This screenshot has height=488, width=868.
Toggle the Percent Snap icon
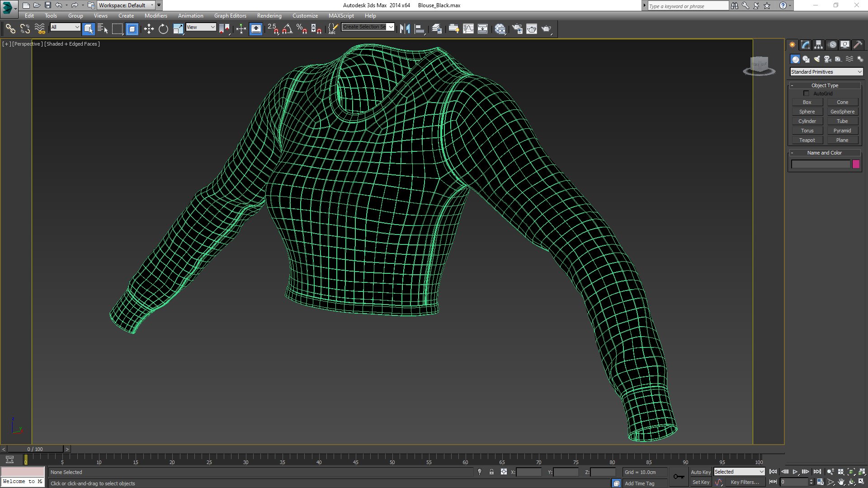click(302, 29)
